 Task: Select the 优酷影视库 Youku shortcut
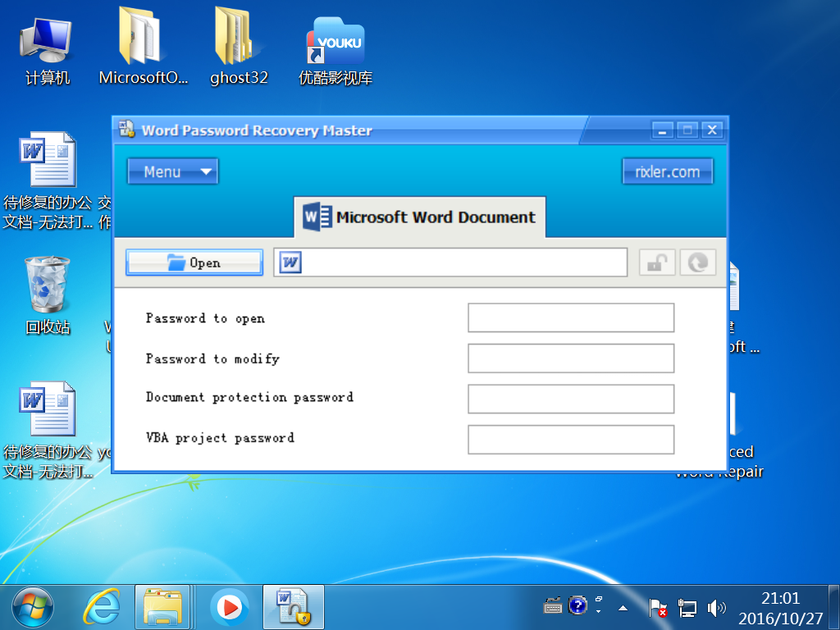(x=336, y=52)
